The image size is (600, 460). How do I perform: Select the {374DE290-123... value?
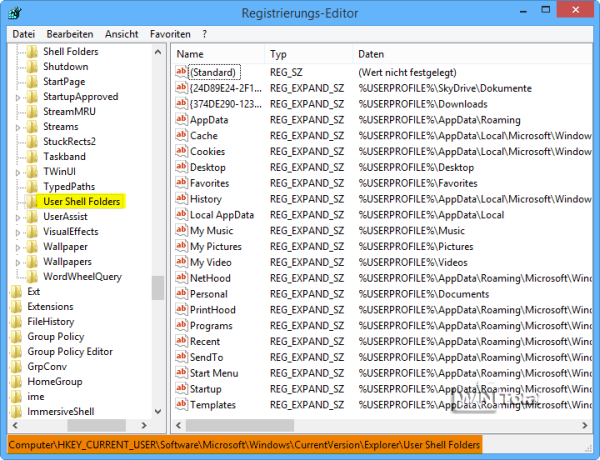click(x=226, y=104)
